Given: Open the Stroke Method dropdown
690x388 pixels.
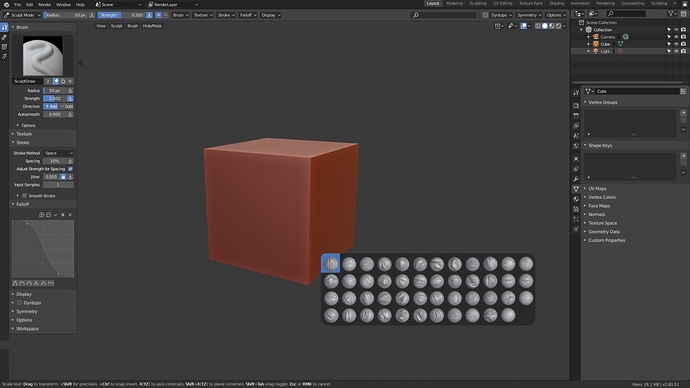Looking at the screenshot, I should click(59, 153).
